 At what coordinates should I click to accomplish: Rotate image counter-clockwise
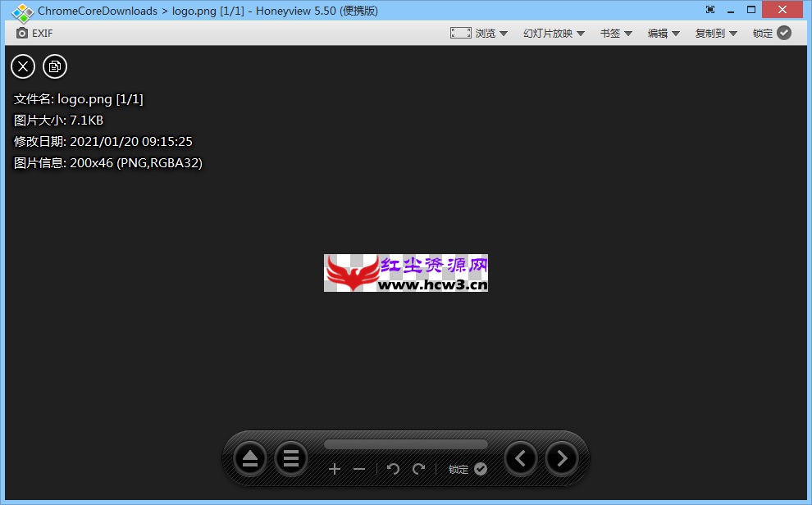393,469
